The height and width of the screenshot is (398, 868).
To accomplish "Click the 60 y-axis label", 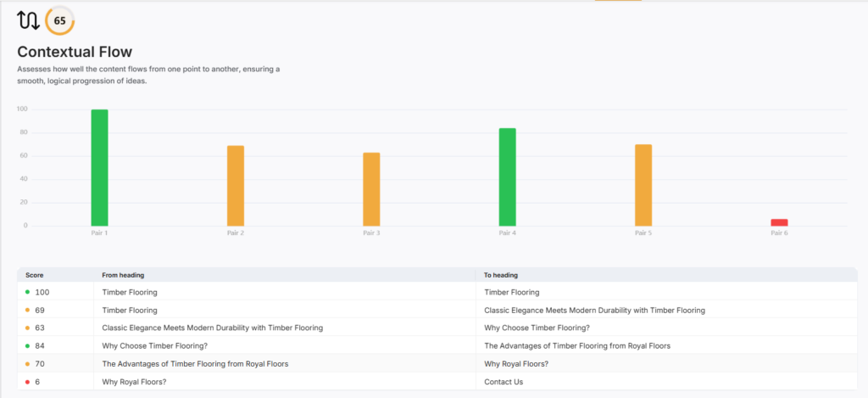I will point(24,156).
